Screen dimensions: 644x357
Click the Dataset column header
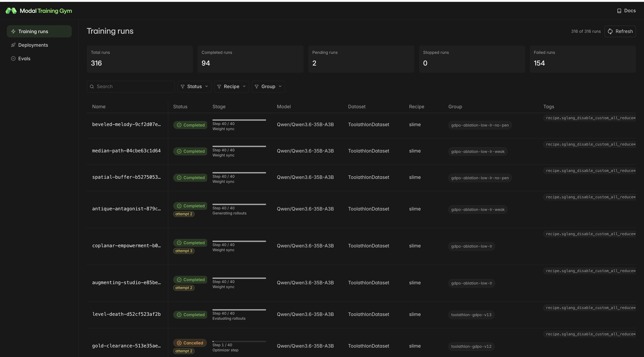pos(357,107)
